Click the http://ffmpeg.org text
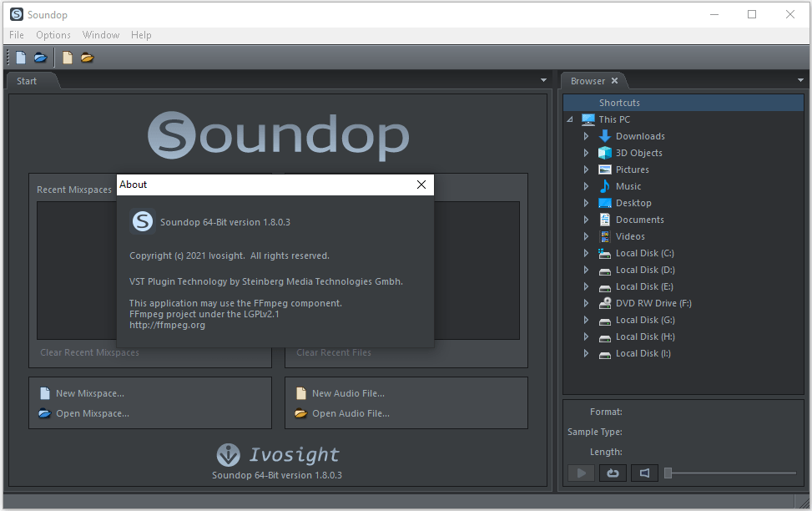Viewport: 812px width, 511px height. [x=167, y=325]
